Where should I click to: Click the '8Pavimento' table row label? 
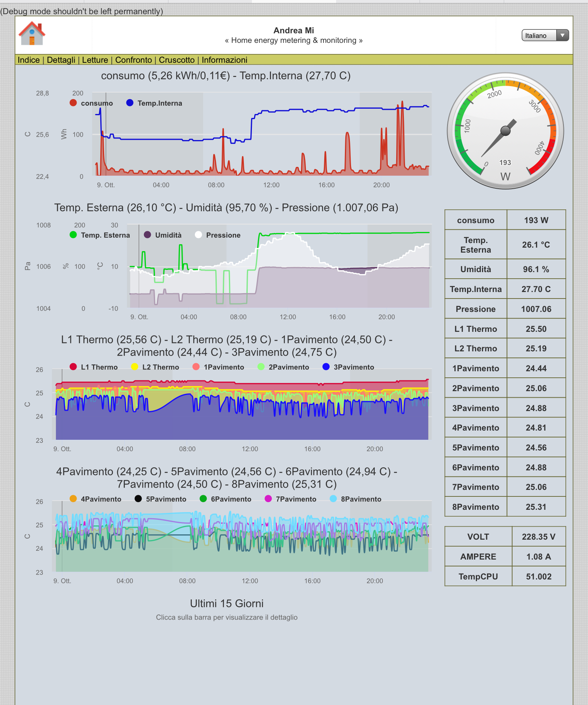pyautogui.click(x=476, y=507)
